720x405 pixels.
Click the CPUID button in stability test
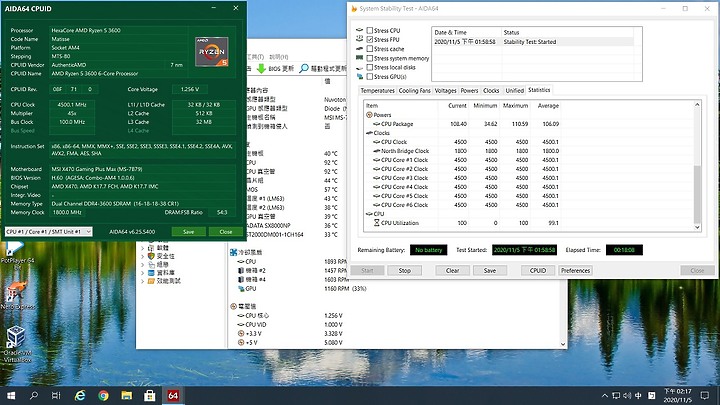[538, 270]
